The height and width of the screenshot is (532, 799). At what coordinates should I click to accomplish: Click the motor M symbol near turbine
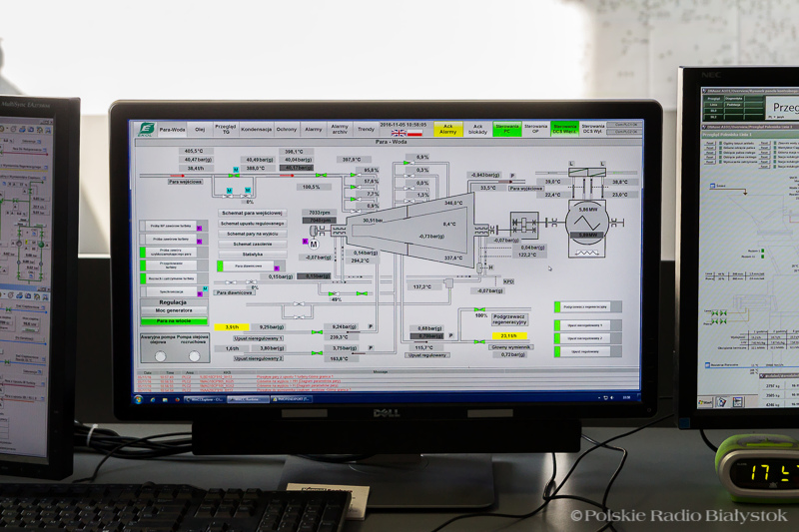click(314, 243)
